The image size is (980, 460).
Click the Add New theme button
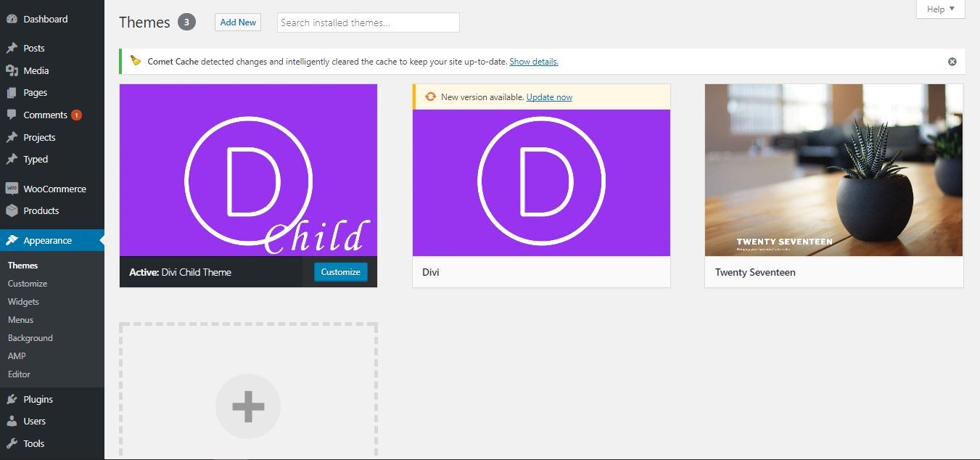(x=238, y=22)
